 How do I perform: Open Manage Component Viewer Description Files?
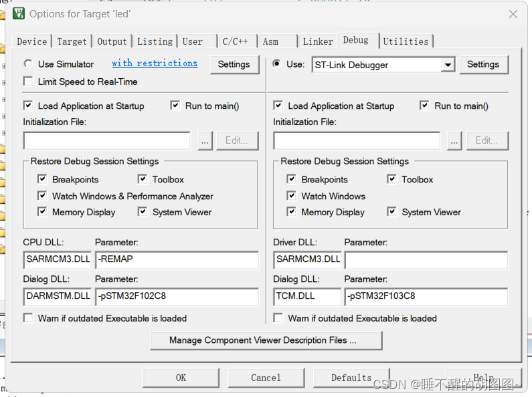[266, 340]
